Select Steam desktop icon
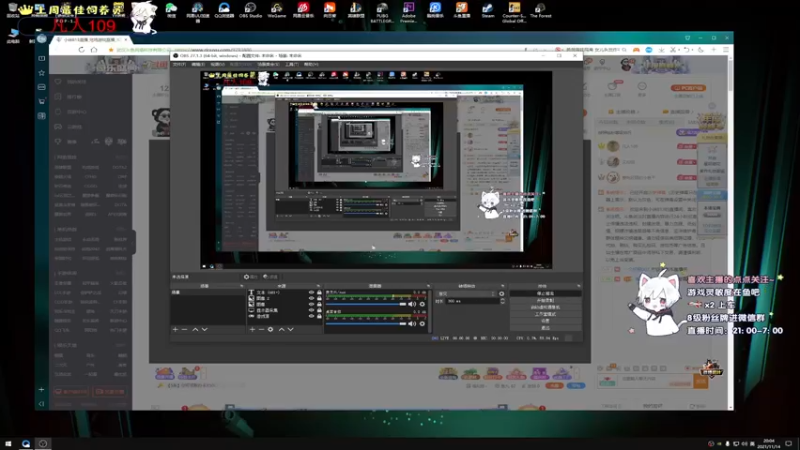Viewport: 800px width, 450px height. coord(488,10)
